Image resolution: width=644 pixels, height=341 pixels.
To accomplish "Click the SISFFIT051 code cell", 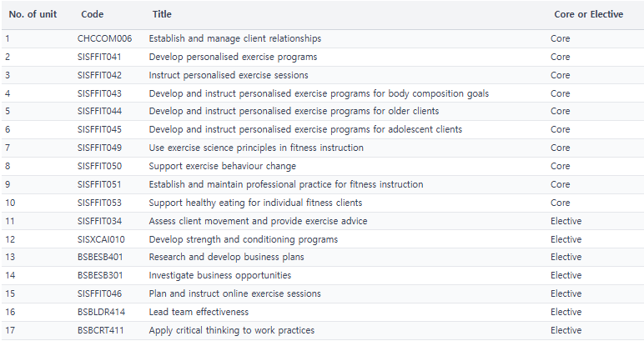I will [99, 184].
